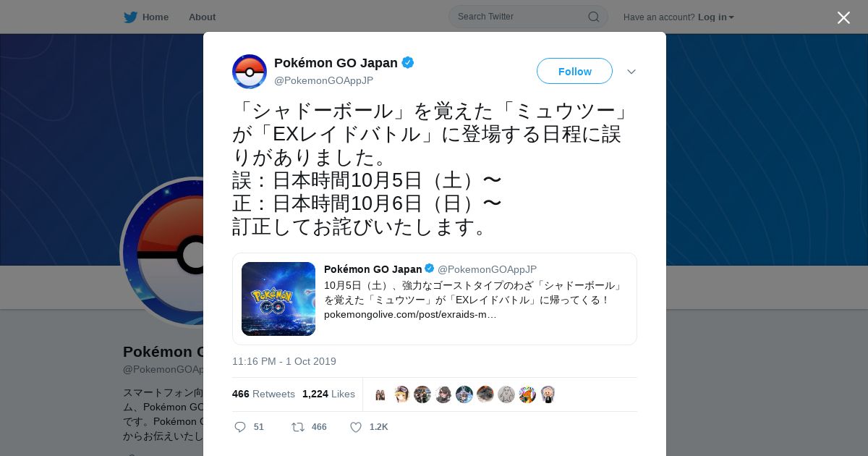This screenshot has width=868, height=456.
Task: Click the last liker avatar in the row
Action: (548, 394)
